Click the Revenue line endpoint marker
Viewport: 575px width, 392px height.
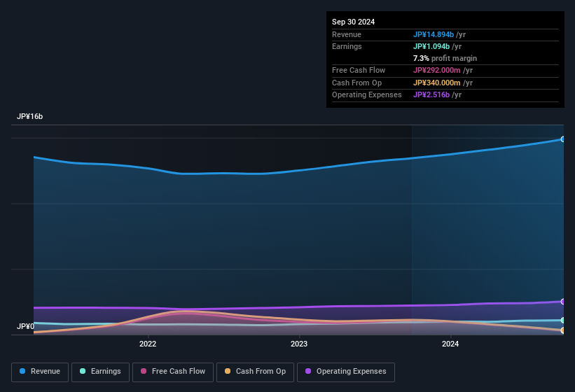[x=562, y=139]
